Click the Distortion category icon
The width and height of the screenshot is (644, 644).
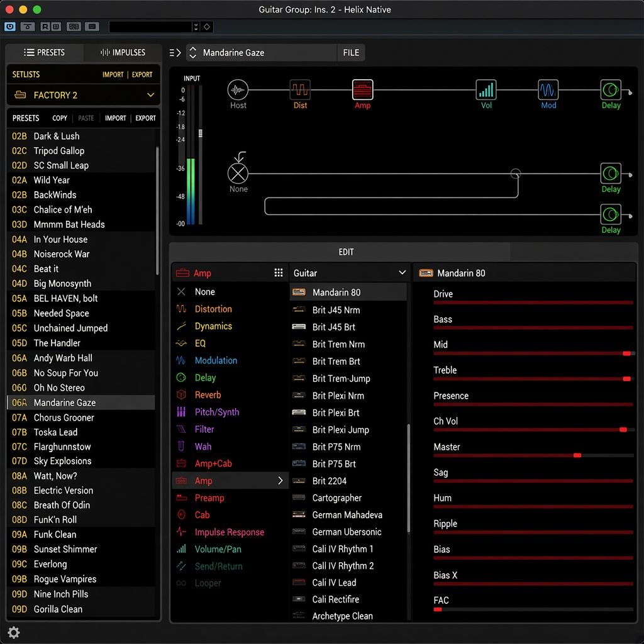click(x=181, y=309)
